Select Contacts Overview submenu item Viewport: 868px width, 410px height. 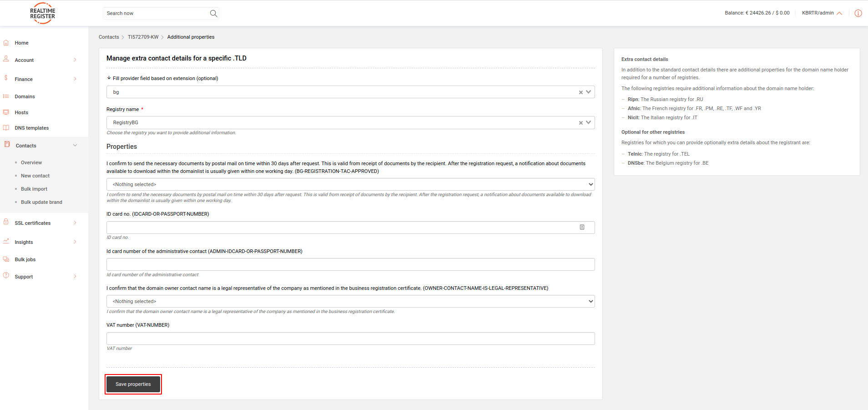(31, 162)
